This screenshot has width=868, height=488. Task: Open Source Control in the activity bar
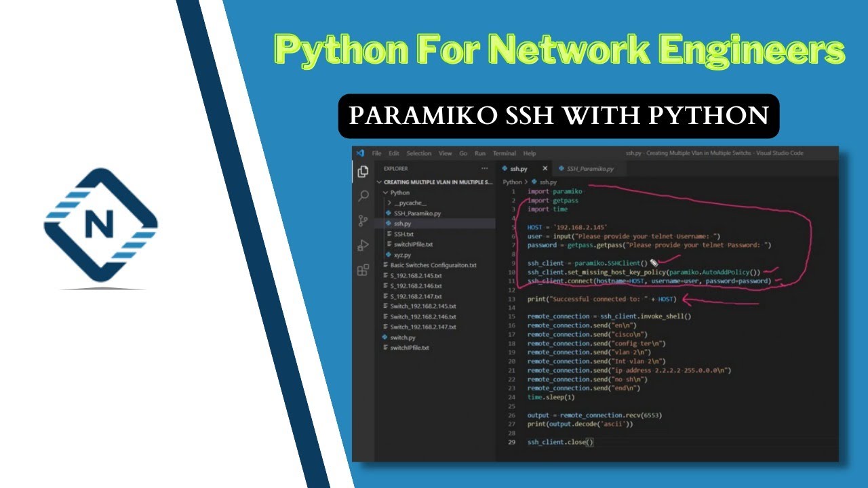click(363, 221)
